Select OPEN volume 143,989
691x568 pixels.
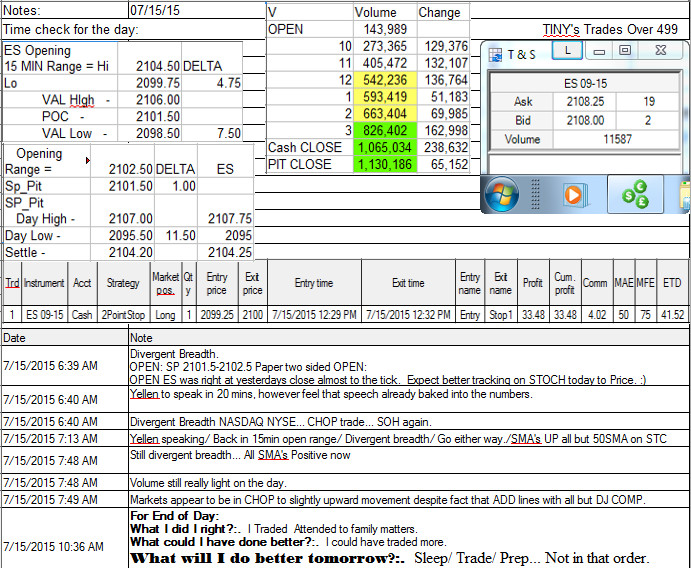click(x=385, y=30)
